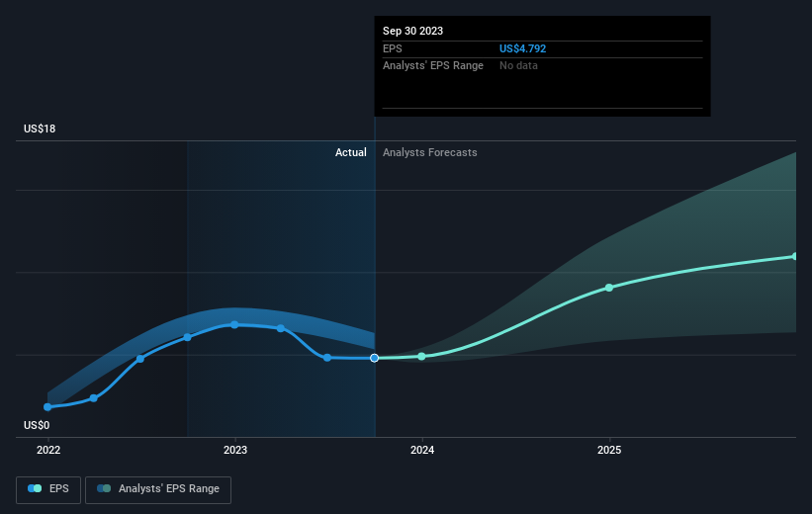Click the 'No data' range value
Viewport: 812px width, 514px height.
(x=518, y=66)
